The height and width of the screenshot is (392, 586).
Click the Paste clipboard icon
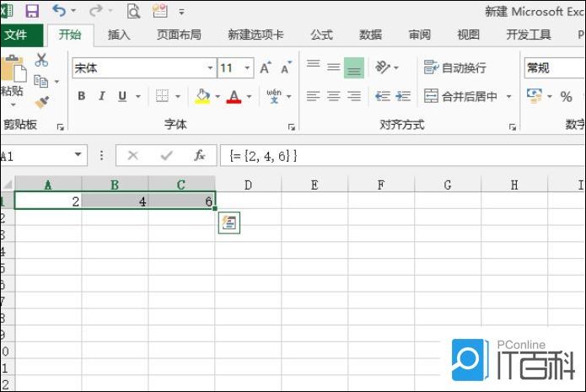[x=13, y=68]
